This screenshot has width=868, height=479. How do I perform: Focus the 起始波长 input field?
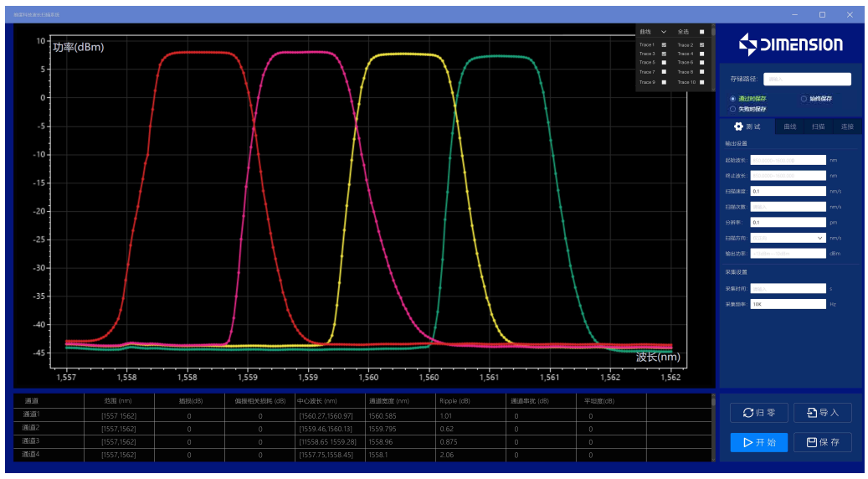point(788,159)
